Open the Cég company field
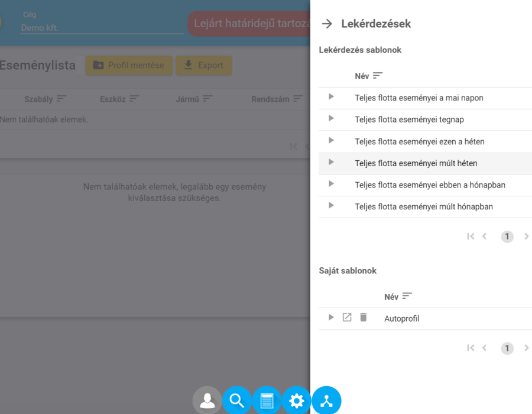This screenshot has width=532, height=414. click(102, 28)
